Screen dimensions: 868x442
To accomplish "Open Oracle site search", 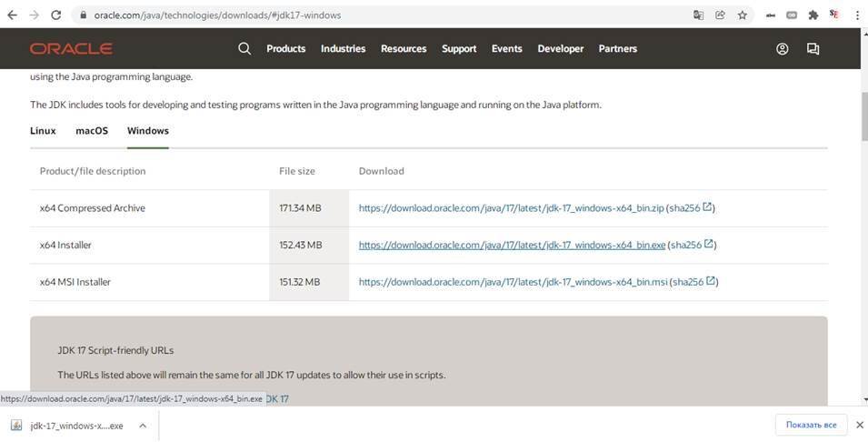I will pyautogui.click(x=244, y=49).
